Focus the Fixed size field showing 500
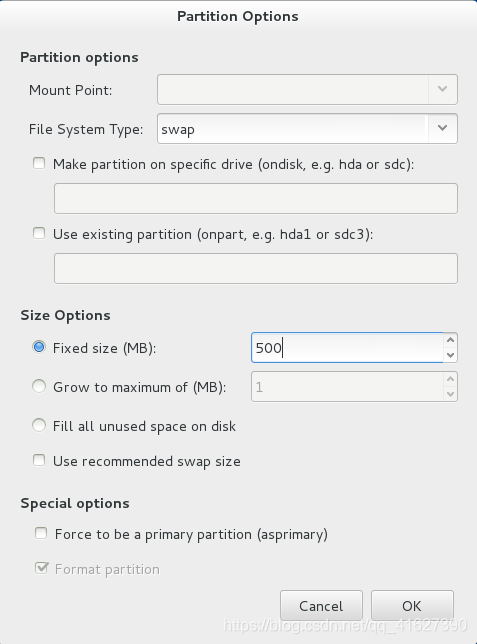 point(348,347)
